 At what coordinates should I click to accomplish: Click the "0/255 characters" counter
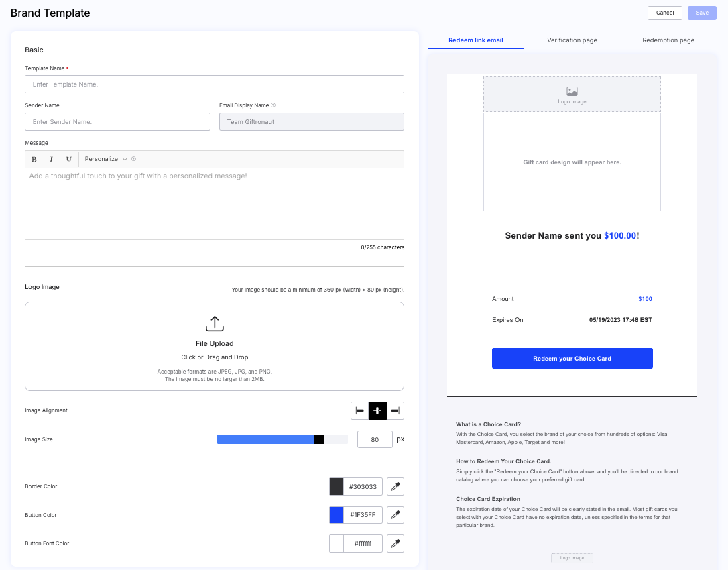coord(383,247)
